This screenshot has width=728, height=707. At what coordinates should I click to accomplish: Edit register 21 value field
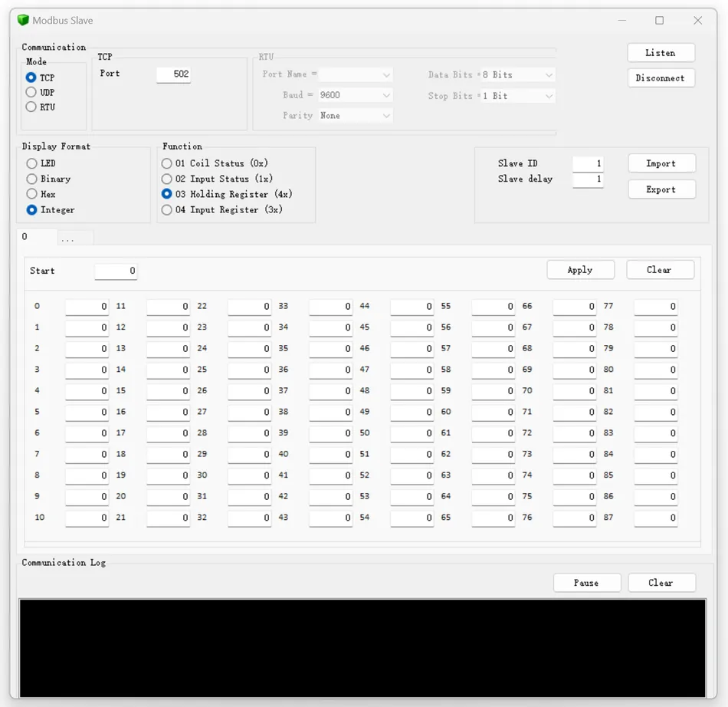click(x=168, y=518)
